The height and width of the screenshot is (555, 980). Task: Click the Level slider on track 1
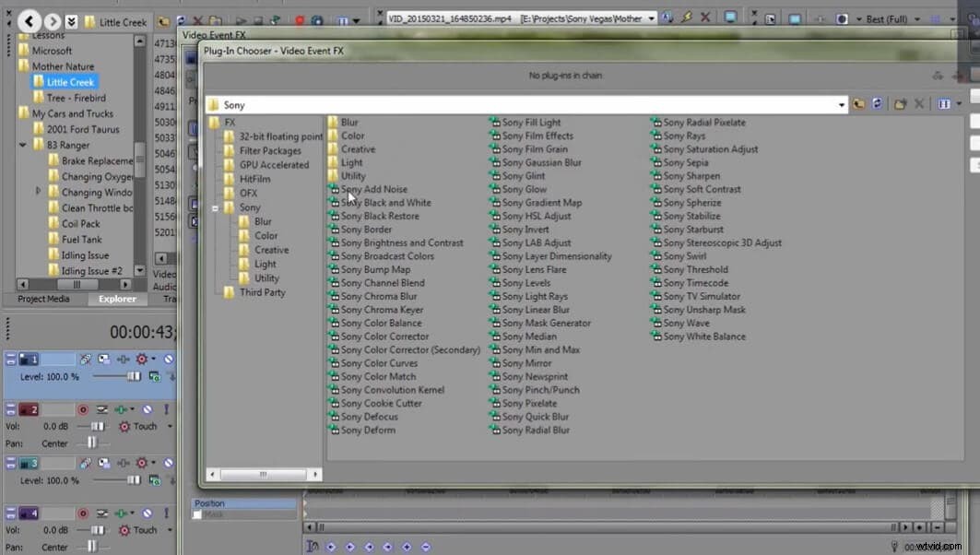[132, 376]
